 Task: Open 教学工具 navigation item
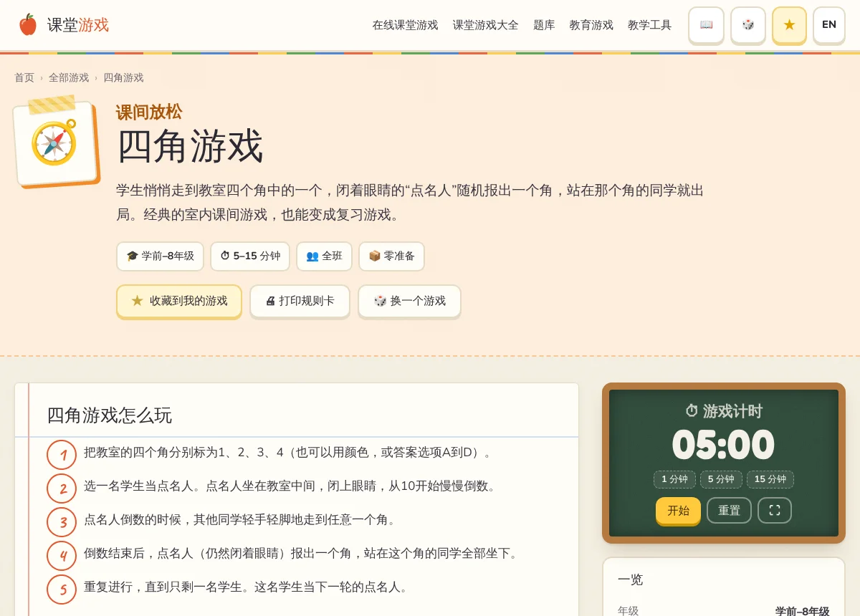[649, 25]
